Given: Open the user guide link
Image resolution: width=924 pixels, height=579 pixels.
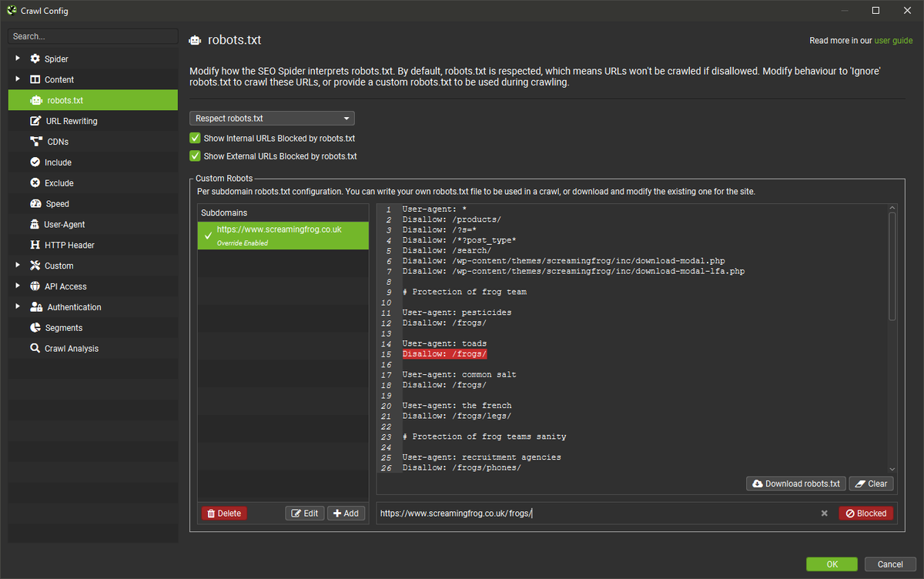Looking at the screenshot, I should point(893,41).
